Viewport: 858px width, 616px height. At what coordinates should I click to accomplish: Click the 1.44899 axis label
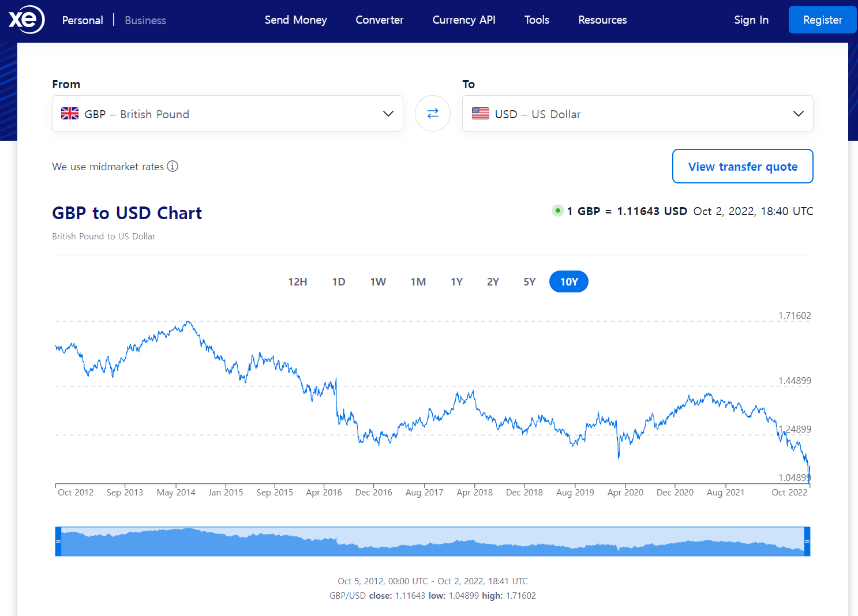click(795, 381)
